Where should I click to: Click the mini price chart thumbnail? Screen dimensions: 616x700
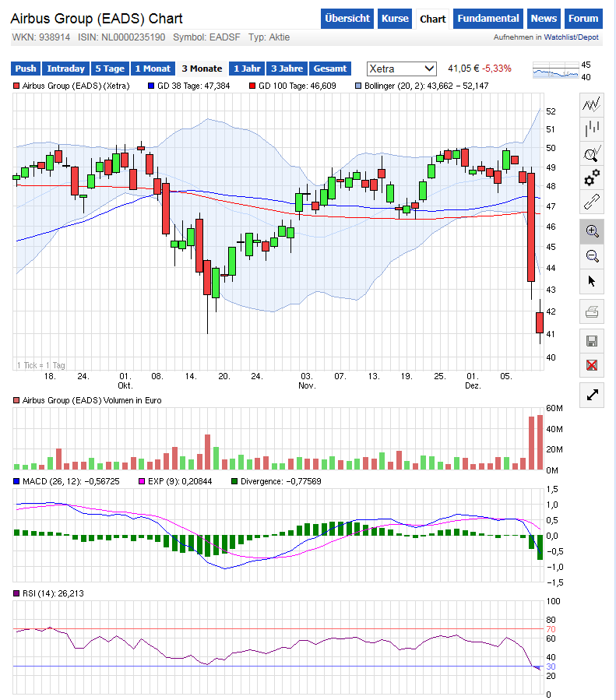point(556,70)
